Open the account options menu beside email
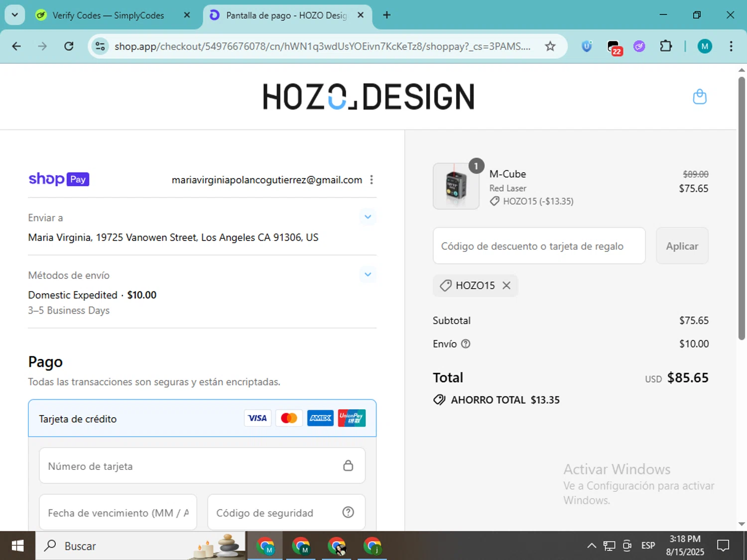This screenshot has height=560, width=747. [x=372, y=180]
